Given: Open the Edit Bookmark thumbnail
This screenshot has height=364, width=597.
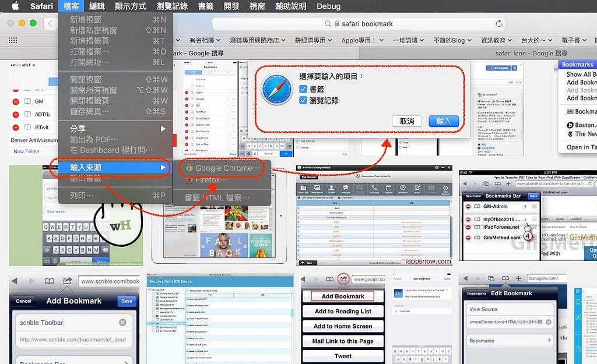Looking at the screenshot, I should [513, 320].
